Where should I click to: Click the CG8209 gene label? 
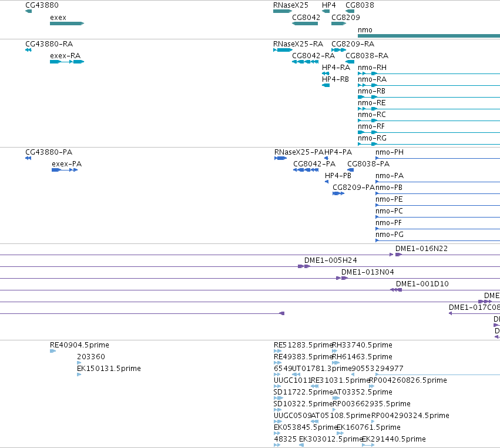click(x=345, y=18)
